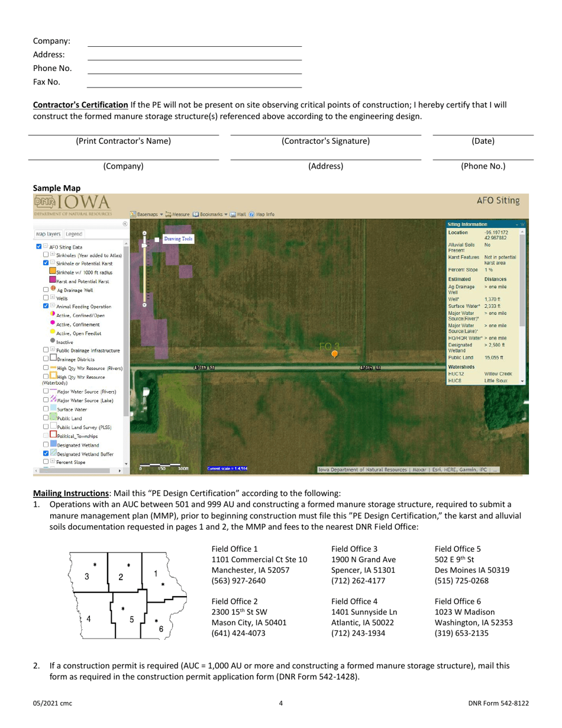Switch to the Legend tab
This screenshot has height=728, width=562.
(73, 234)
